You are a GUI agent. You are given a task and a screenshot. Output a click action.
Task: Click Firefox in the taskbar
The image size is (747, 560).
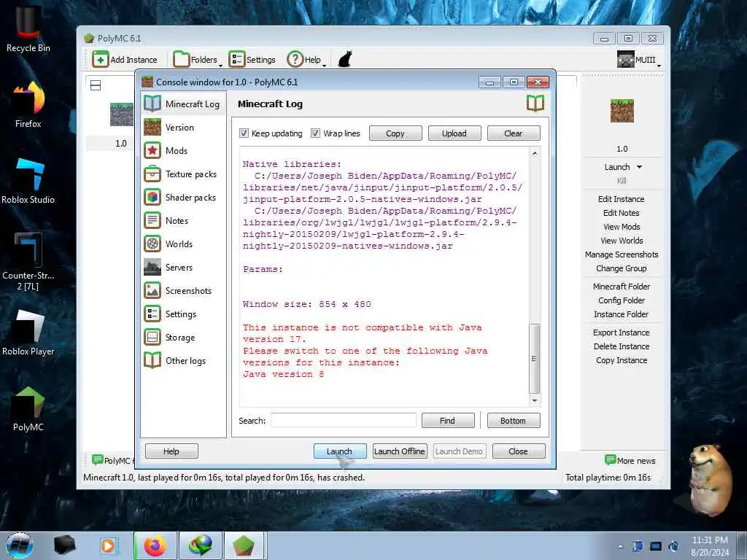coord(155,545)
